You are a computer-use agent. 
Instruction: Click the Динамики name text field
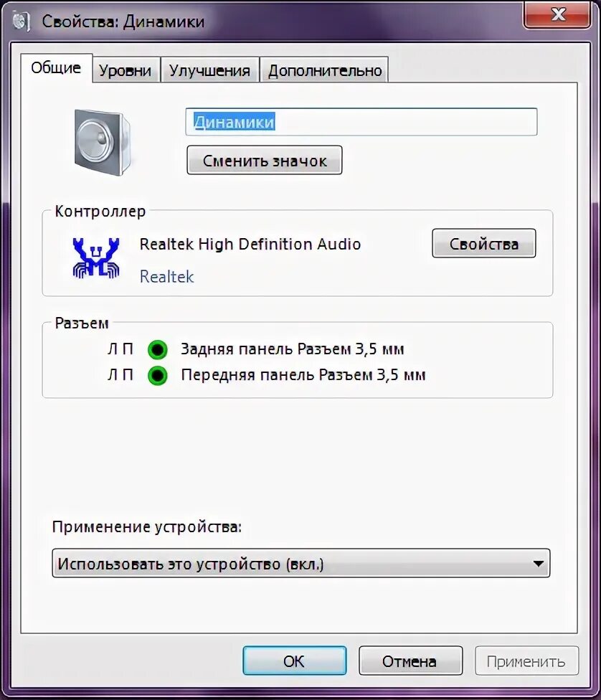[x=361, y=121]
